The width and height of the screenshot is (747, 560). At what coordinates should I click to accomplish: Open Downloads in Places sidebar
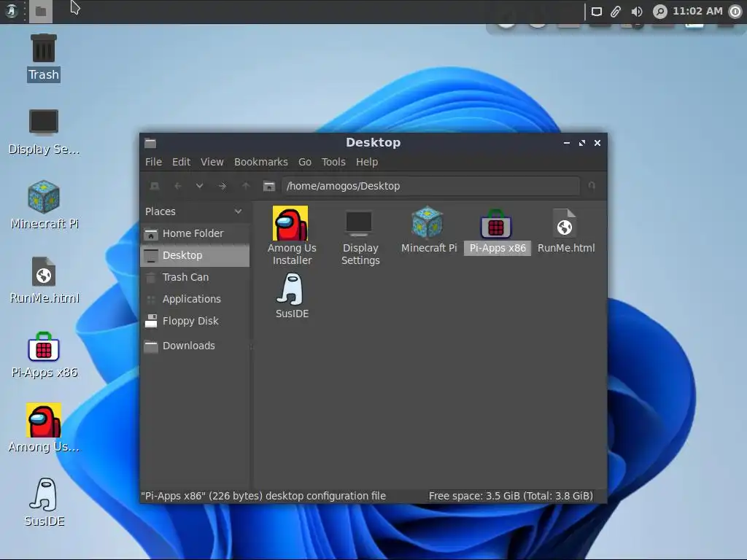[195, 346]
